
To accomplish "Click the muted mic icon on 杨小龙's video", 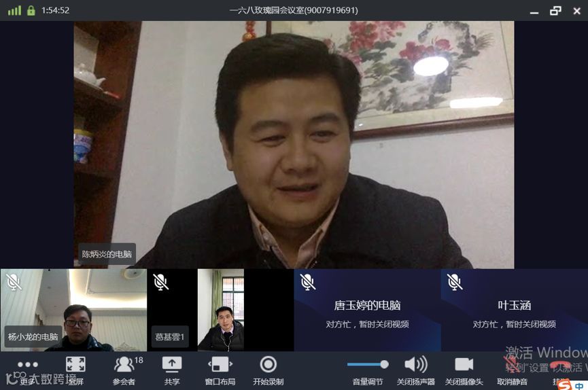I will [x=14, y=282].
